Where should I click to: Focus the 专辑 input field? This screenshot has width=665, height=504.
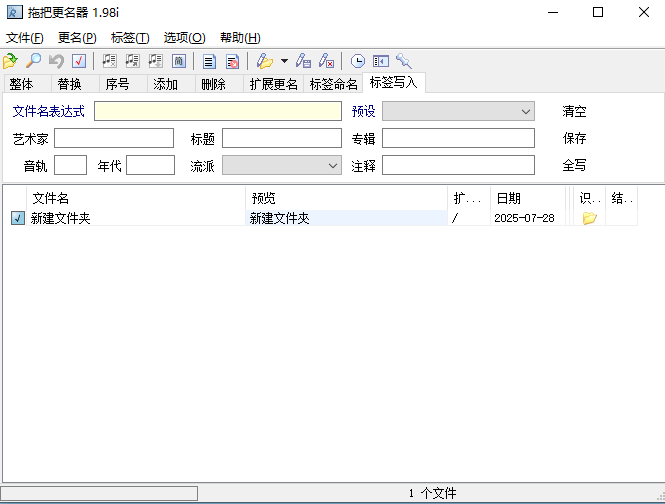point(458,138)
